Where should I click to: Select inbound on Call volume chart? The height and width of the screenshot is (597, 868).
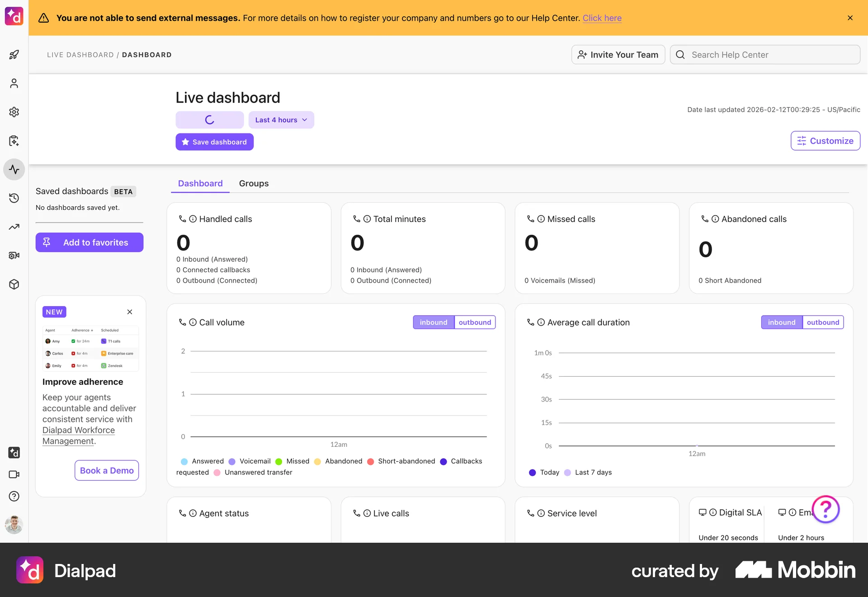[434, 322]
